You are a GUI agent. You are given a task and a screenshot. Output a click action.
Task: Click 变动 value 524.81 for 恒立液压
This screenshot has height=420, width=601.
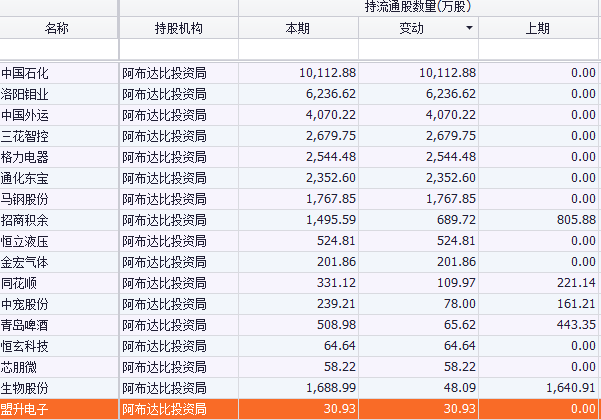456,241
